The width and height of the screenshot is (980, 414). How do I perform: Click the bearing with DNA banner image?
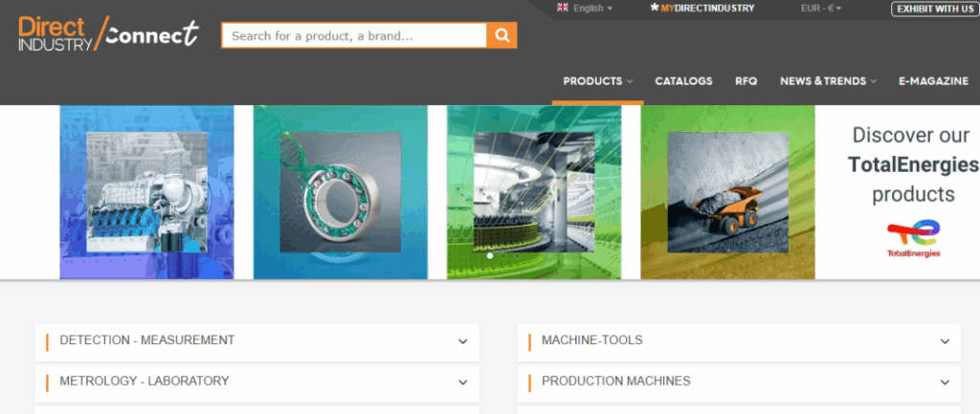(341, 192)
